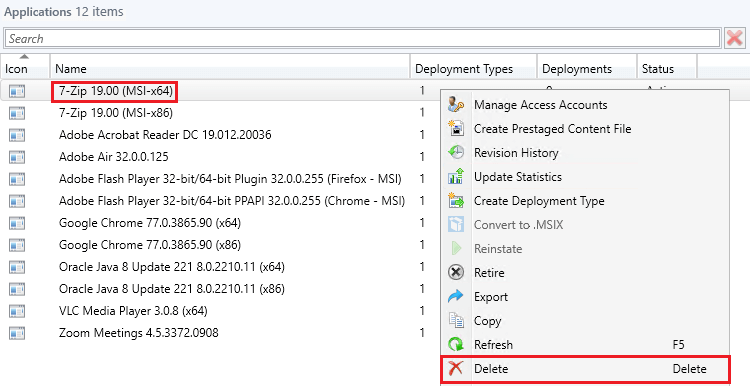The width and height of the screenshot is (750, 386).
Task: Select VLC Media Player 3.0.8 (x64)
Action: pyautogui.click(x=133, y=311)
